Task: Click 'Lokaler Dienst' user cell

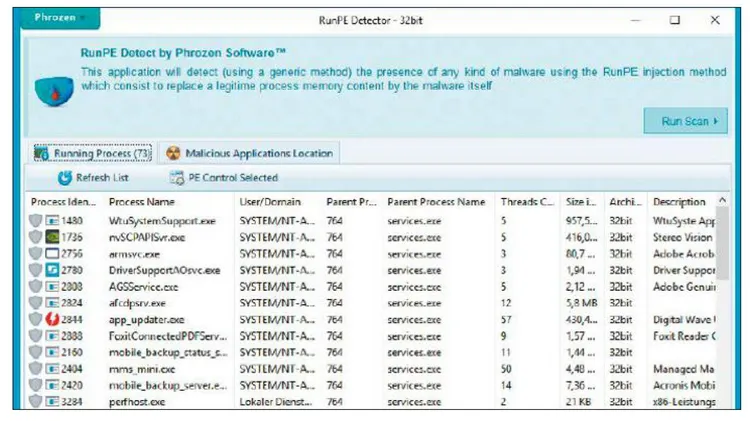Action: [276, 402]
